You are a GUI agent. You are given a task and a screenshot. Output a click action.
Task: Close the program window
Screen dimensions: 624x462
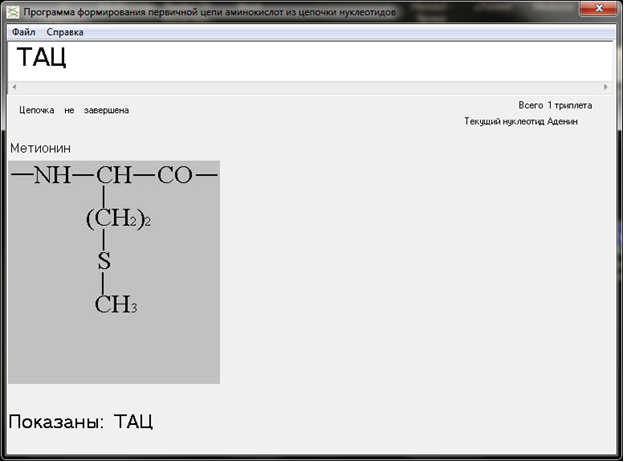[x=598, y=8]
